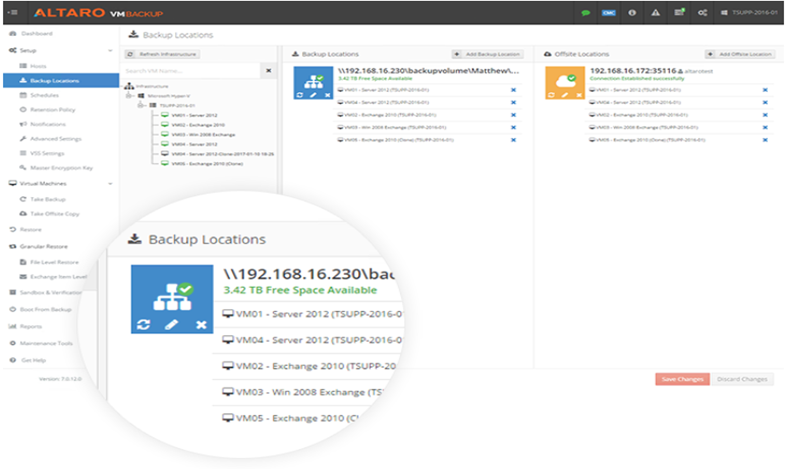This screenshot has width=786, height=469.
Task: Open Schedules in the sidebar
Action: 39,95
